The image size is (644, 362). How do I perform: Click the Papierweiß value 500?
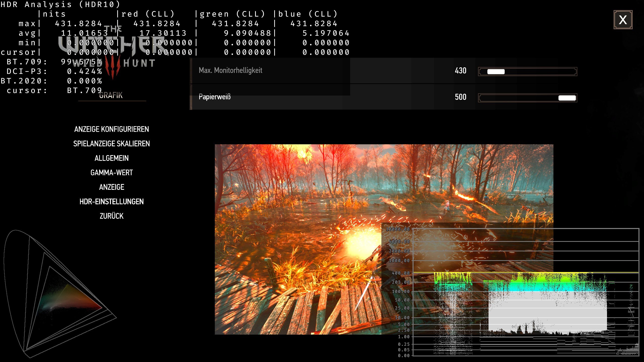tap(460, 97)
